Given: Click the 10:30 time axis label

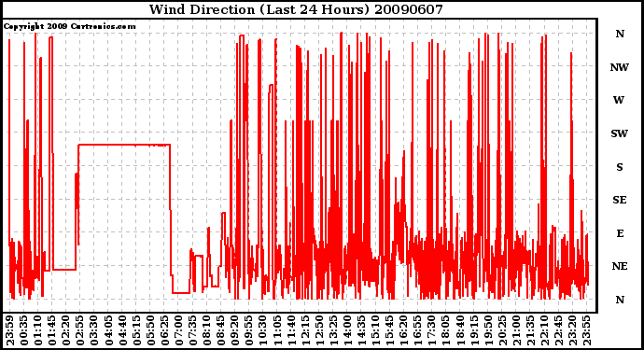Looking at the screenshot, I should [x=262, y=330].
